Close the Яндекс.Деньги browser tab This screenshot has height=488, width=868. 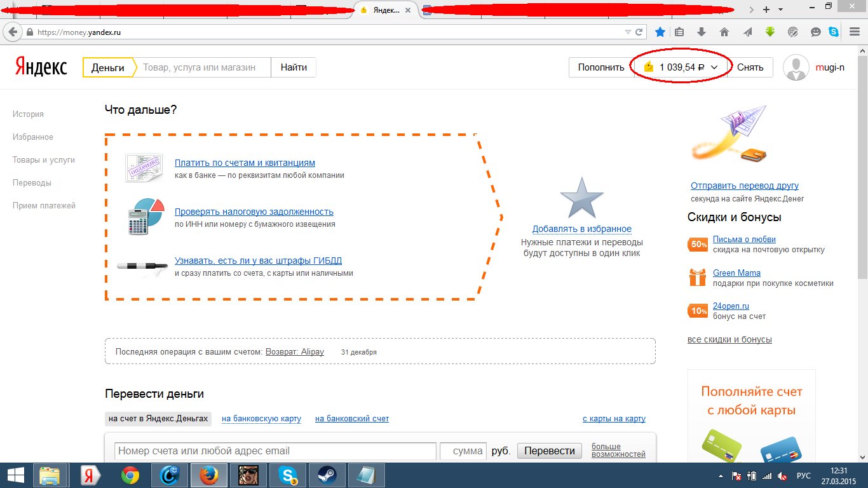point(408,10)
